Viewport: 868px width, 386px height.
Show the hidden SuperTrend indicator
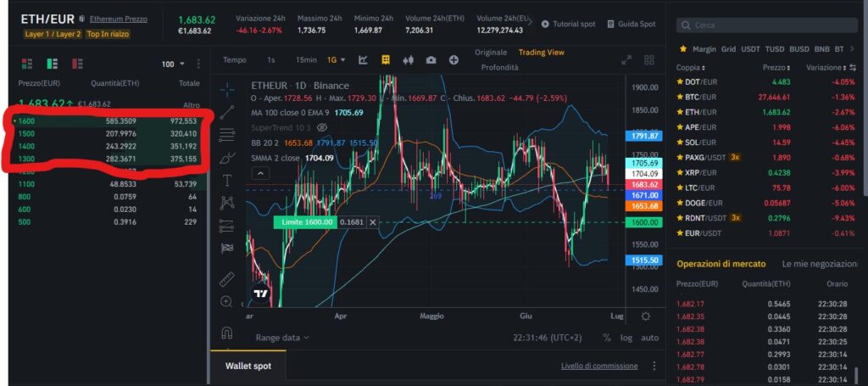[322, 127]
